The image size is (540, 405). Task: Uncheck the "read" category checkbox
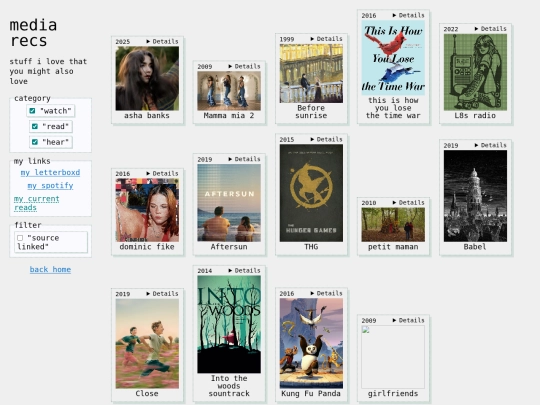point(35,126)
